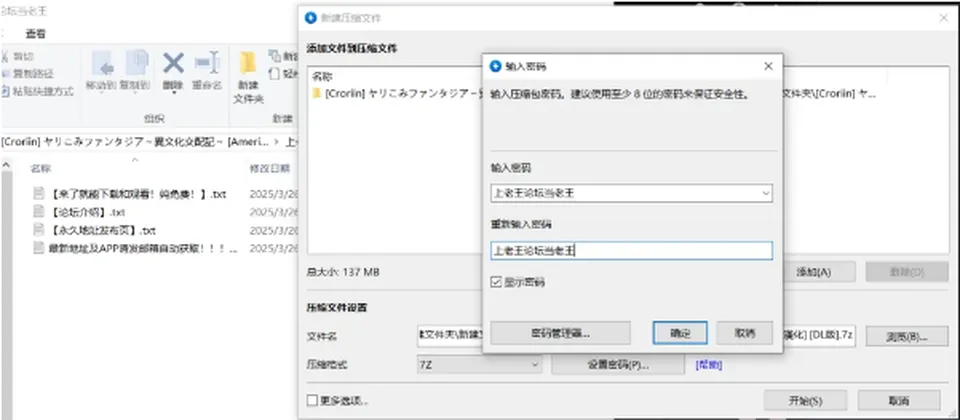Uncheck the 显示密码 show password checkbox
The image size is (960, 420).
click(497, 282)
